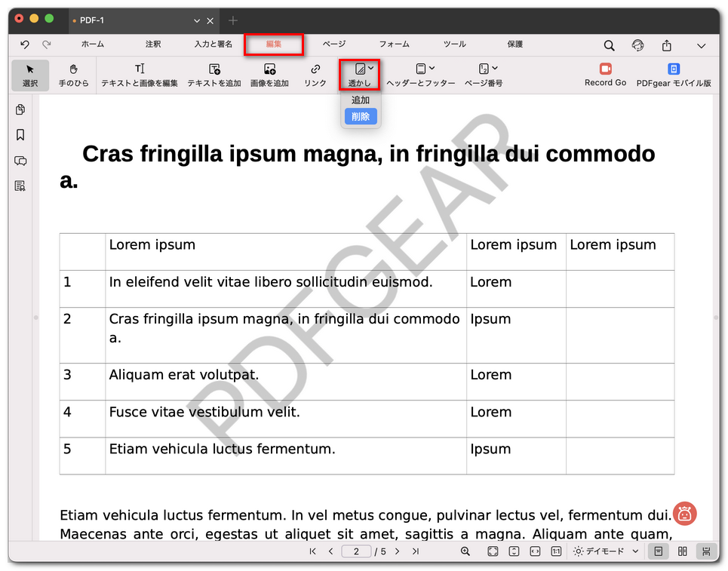Click the undo arrow icon
This screenshot has width=728, height=571.
point(25,45)
